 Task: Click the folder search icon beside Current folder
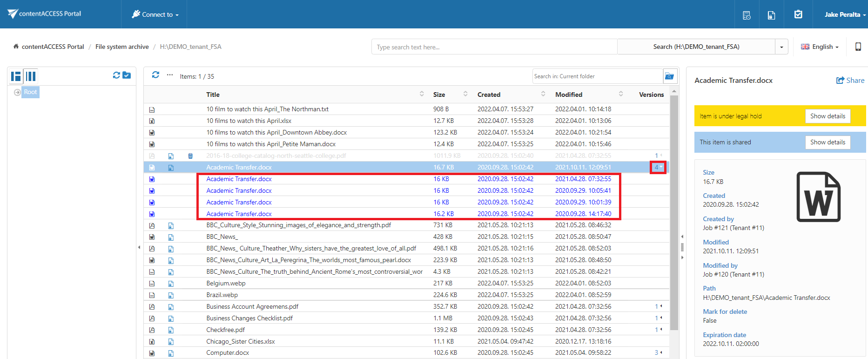pos(669,76)
